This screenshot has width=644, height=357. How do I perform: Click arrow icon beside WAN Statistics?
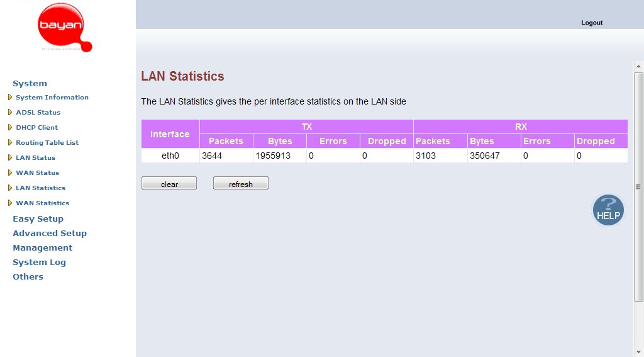point(10,203)
